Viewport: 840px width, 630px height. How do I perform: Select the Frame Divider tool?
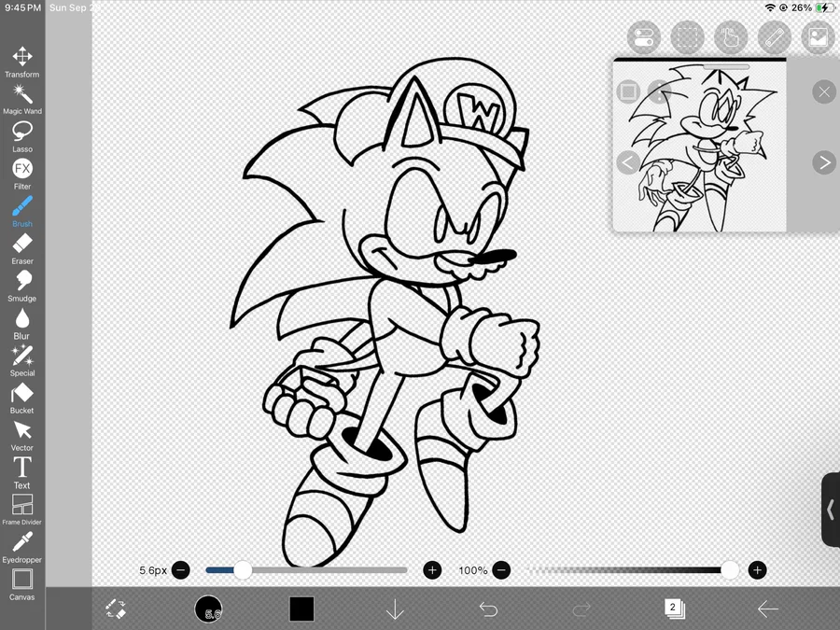tap(22, 510)
